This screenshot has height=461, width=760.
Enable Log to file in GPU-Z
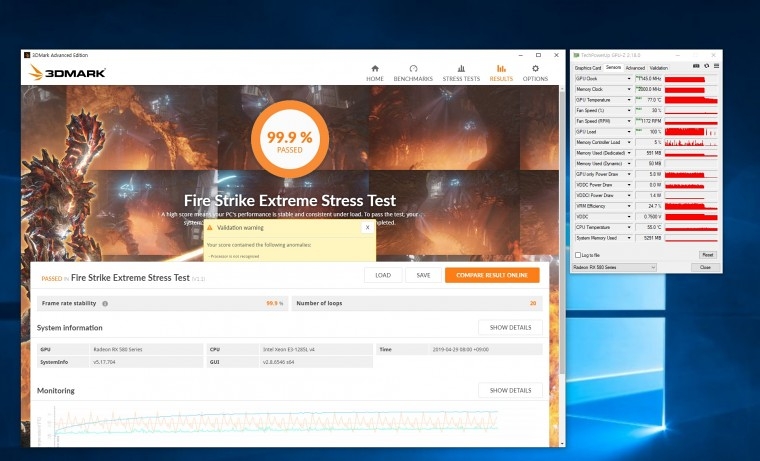click(578, 255)
